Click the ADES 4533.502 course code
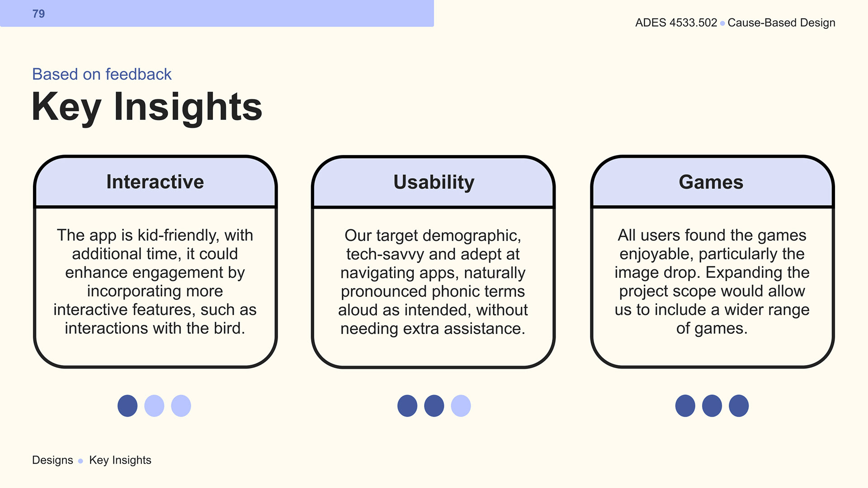 [x=676, y=23]
